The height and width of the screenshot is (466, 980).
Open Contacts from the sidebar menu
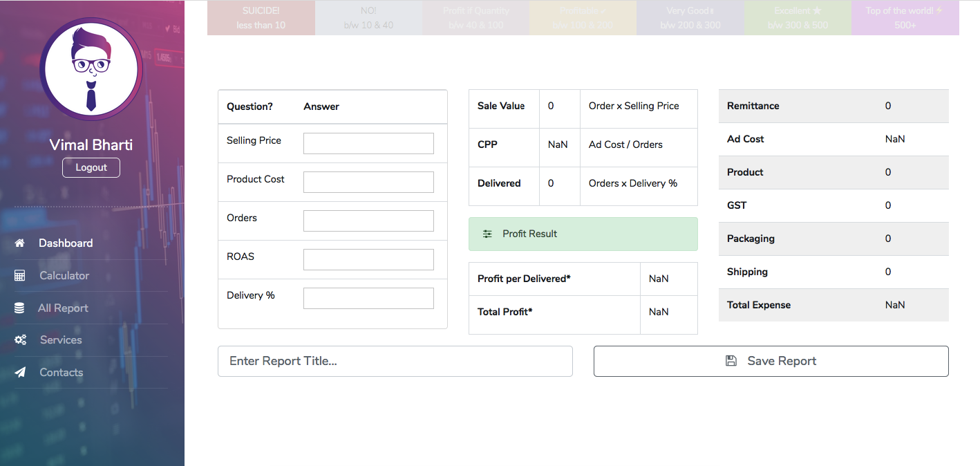tap(61, 372)
